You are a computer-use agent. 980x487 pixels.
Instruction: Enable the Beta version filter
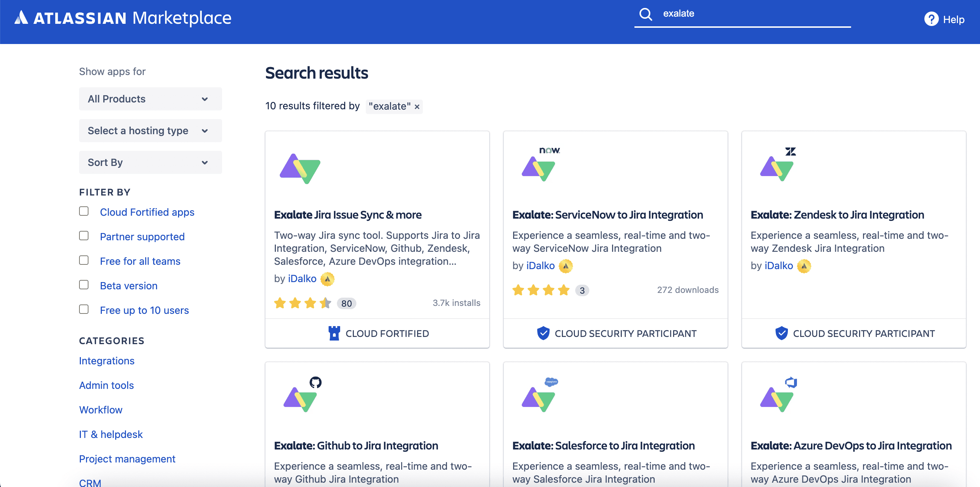(84, 284)
